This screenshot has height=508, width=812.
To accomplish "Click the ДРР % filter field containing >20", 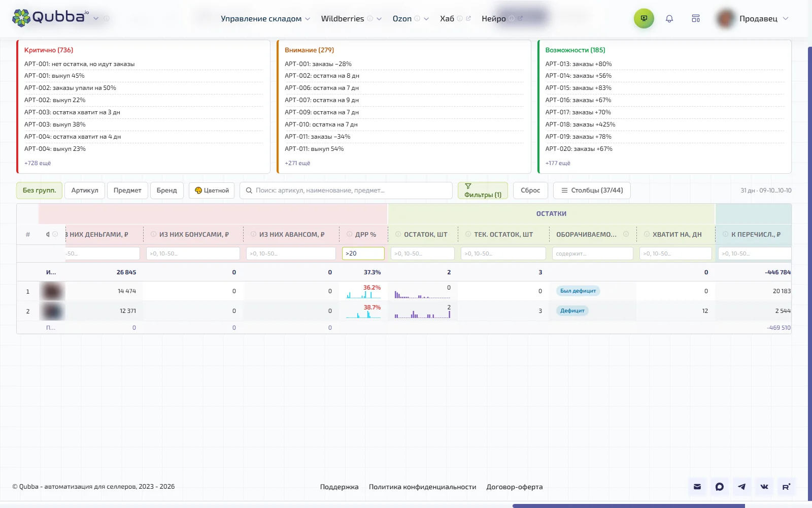I will point(363,253).
